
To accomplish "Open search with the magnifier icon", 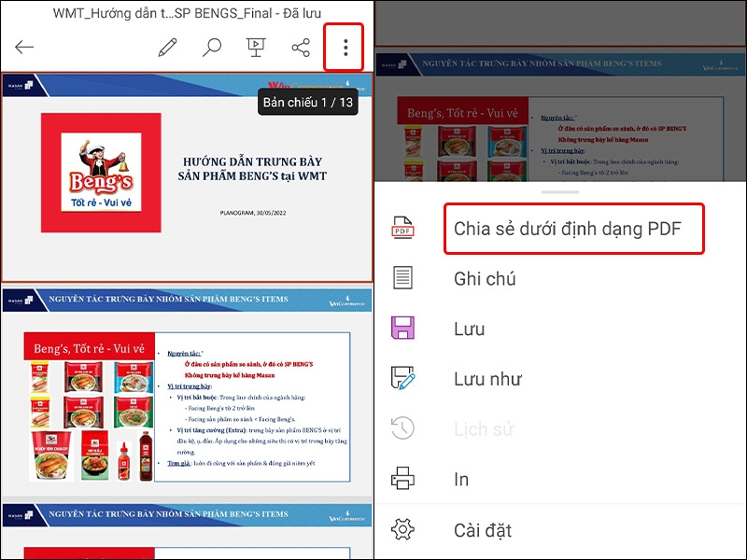I will (x=210, y=44).
